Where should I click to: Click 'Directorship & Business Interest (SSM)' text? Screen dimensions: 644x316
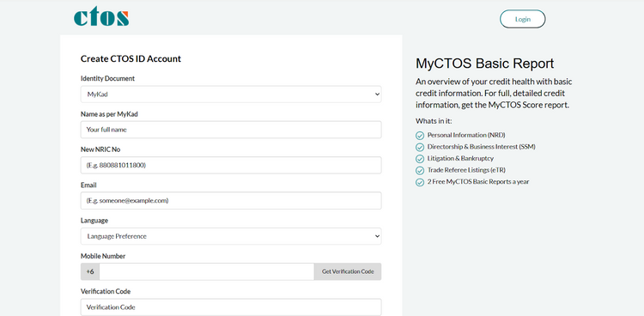click(x=482, y=146)
